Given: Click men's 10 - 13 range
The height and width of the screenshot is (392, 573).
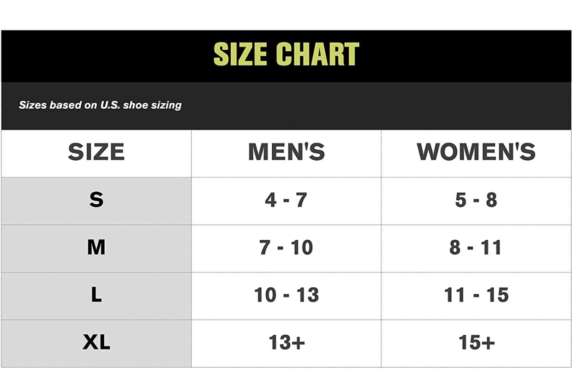Looking at the screenshot, I should click(x=286, y=295).
